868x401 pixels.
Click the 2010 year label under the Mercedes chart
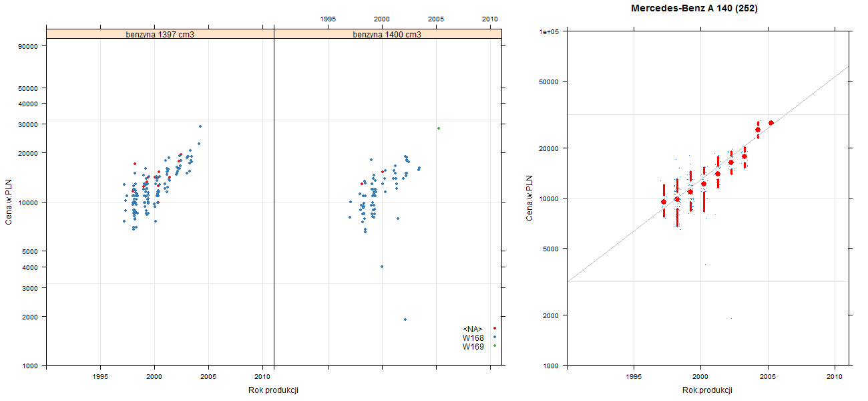pyautogui.click(x=835, y=377)
